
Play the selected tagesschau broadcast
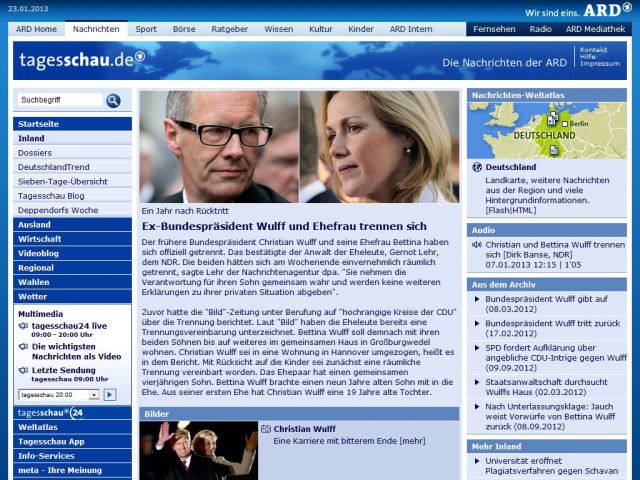(110, 395)
